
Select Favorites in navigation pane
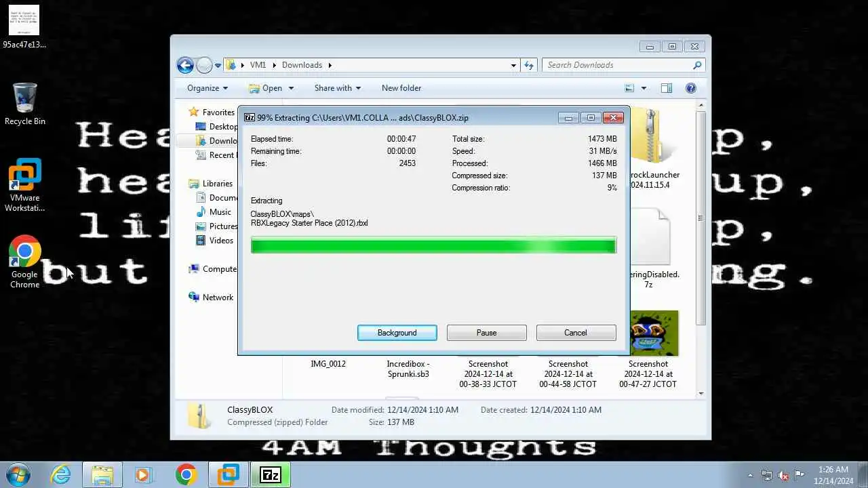tap(212, 113)
